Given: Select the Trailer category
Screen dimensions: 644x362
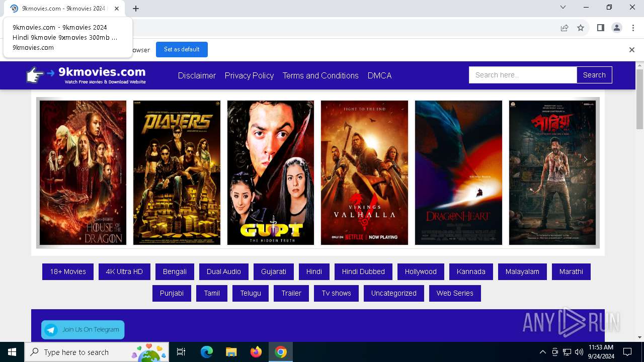Looking at the screenshot, I should click(x=291, y=293).
